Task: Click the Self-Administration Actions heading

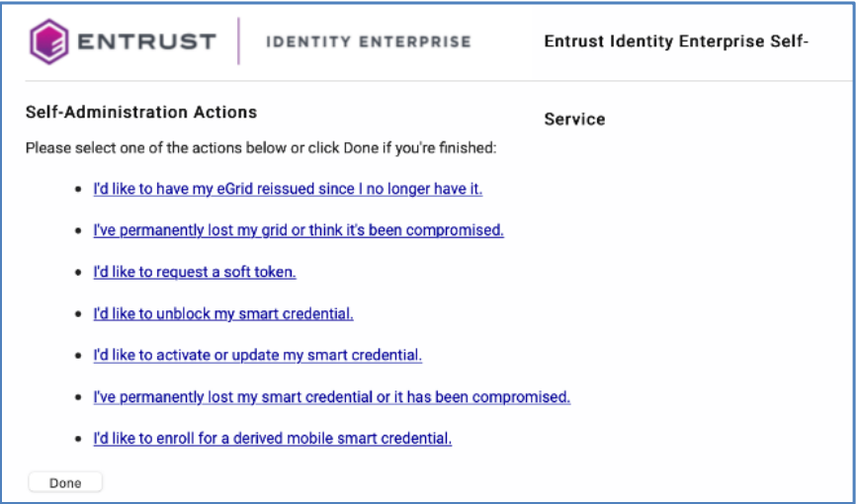Action: pyautogui.click(x=140, y=113)
